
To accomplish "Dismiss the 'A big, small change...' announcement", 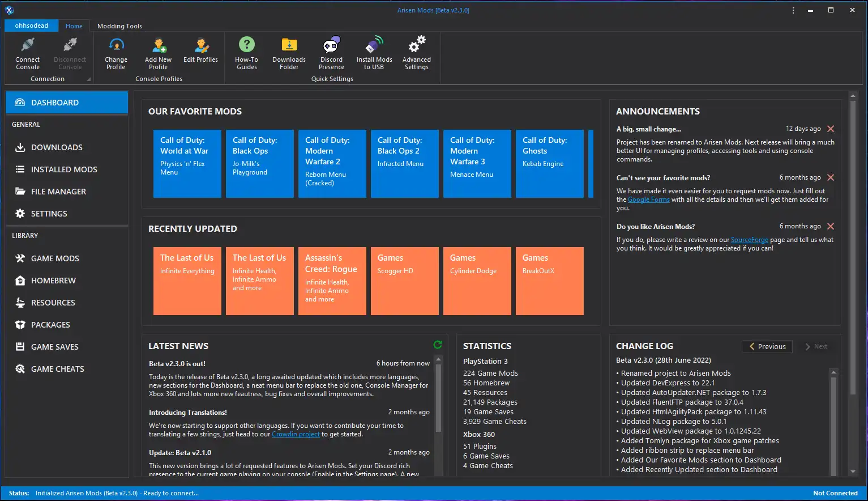I will [x=831, y=129].
